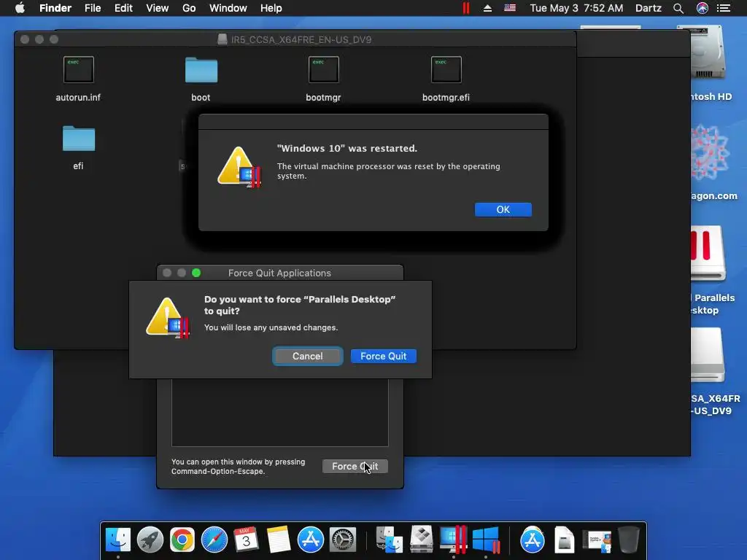Open the Edit menu

[x=123, y=8]
